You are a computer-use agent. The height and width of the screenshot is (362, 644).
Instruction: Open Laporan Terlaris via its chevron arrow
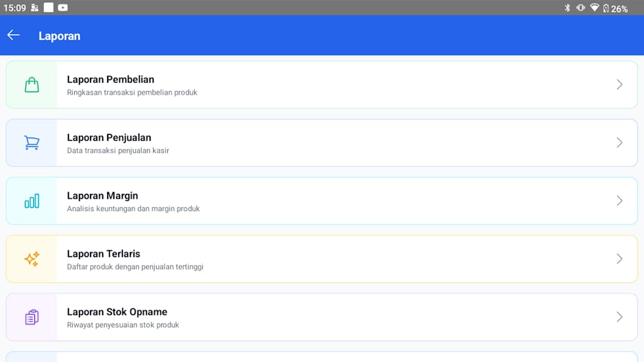(620, 259)
